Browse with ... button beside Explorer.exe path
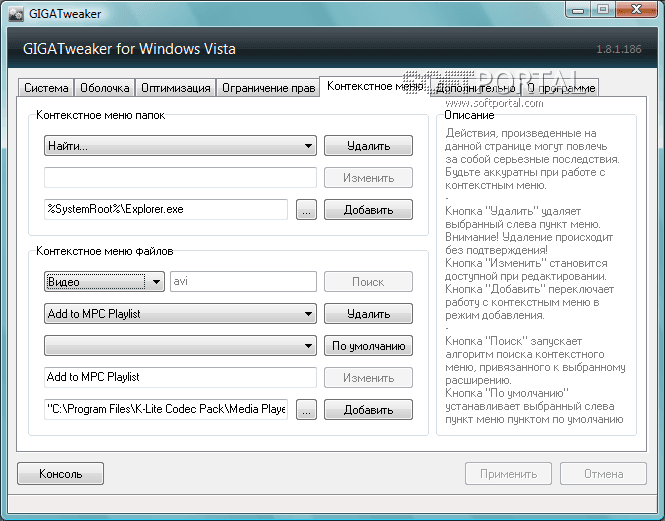 (306, 210)
